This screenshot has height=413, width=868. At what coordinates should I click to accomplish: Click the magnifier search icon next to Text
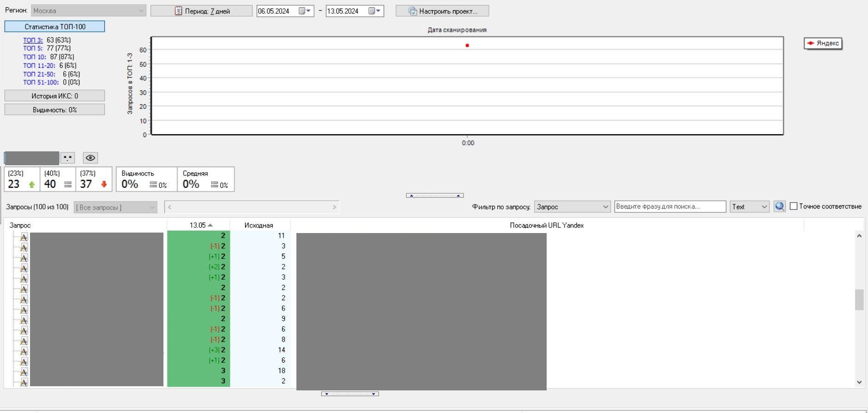pyautogui.click(x=780, y=206)
